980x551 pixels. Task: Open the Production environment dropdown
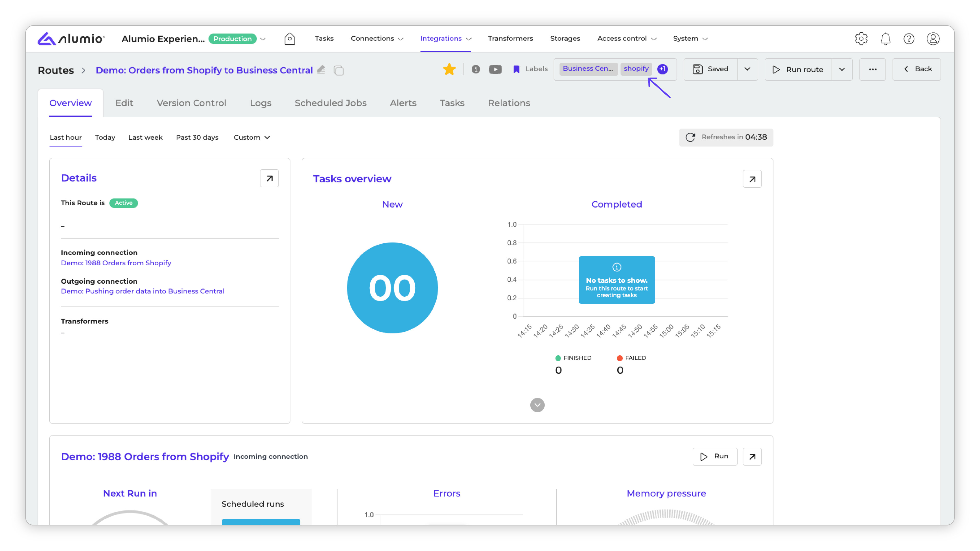pyautogui.click(x=263, y=39)
